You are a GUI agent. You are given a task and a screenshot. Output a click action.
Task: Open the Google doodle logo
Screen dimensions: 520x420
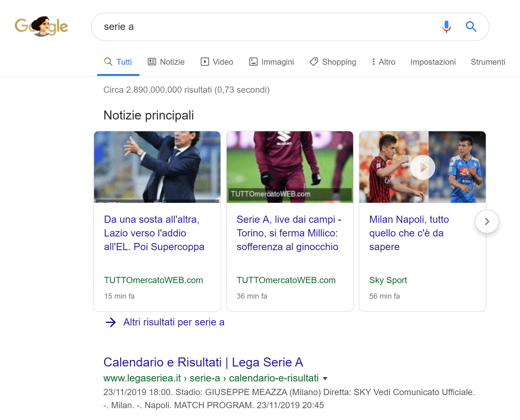(x=41, y=26)
